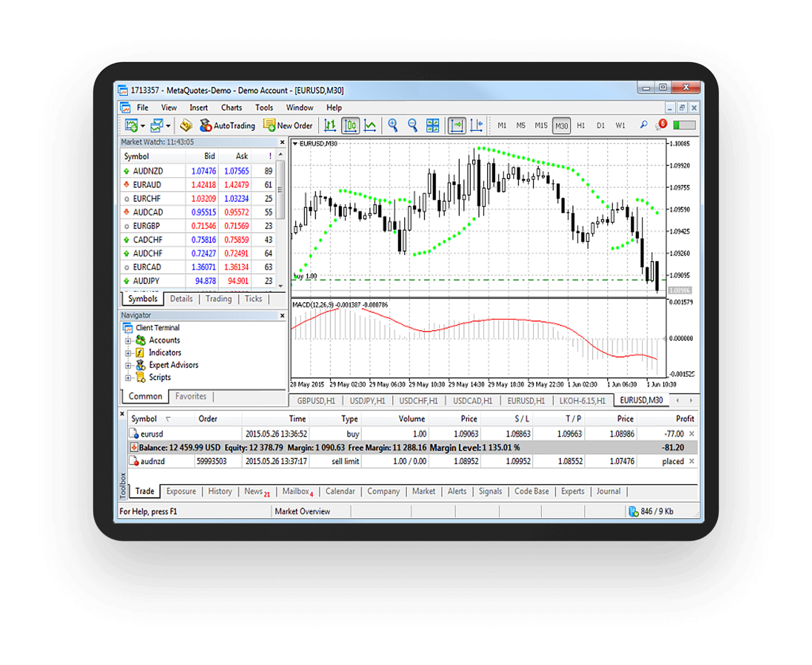Select the M15 timeframe
This screenshot has height=665, width=812.
[x=541, y=126]
